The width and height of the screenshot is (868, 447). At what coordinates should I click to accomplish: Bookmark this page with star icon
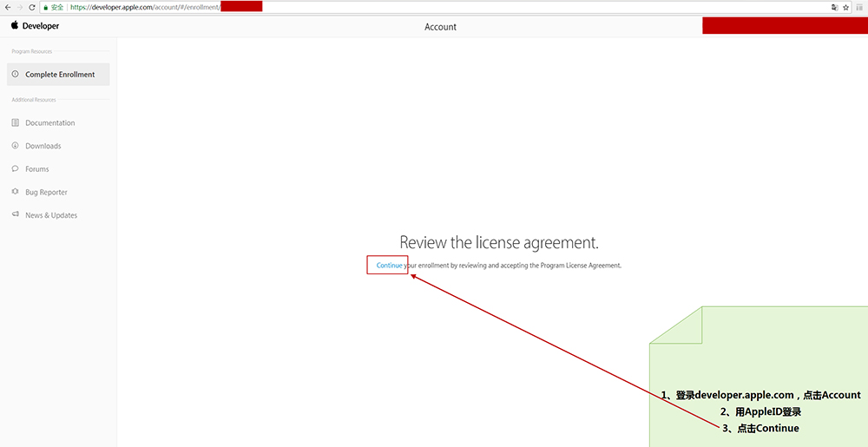[845, 7]
